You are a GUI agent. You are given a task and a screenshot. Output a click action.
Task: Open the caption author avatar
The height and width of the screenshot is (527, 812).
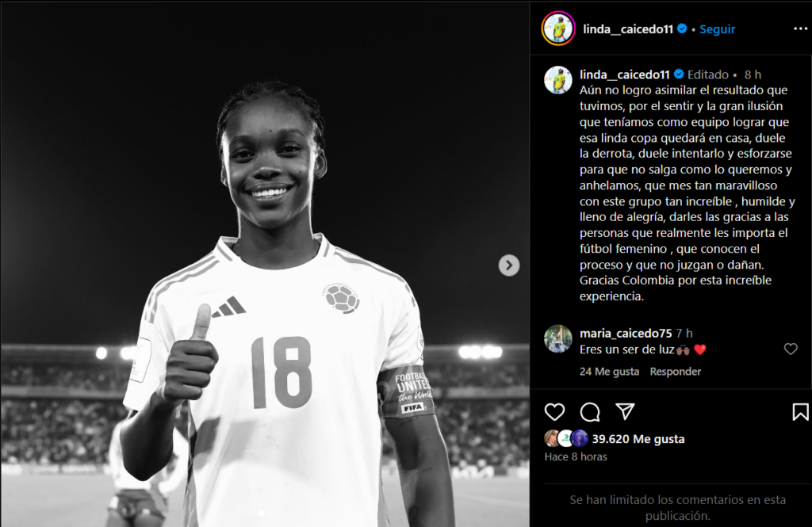[557, 80]
